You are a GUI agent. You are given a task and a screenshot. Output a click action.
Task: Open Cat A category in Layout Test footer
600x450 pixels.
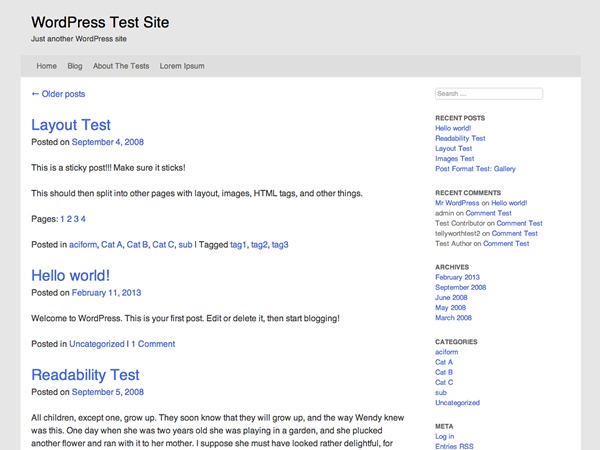[111, 245]
